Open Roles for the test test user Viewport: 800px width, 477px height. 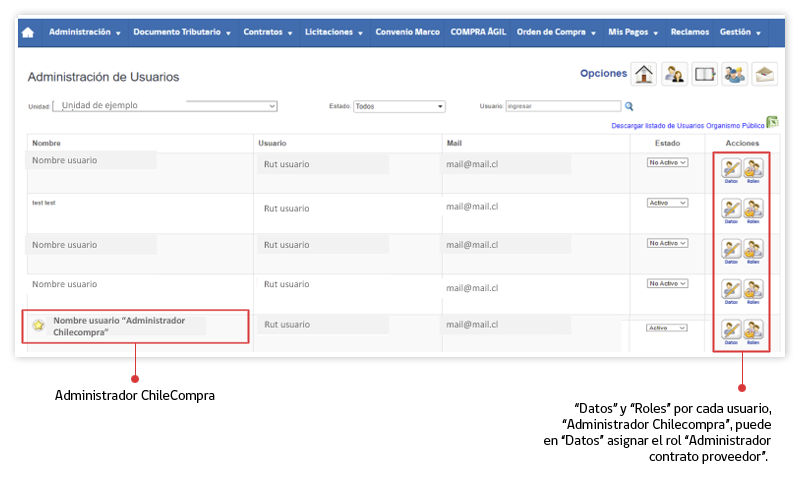[x=753, y=210]
